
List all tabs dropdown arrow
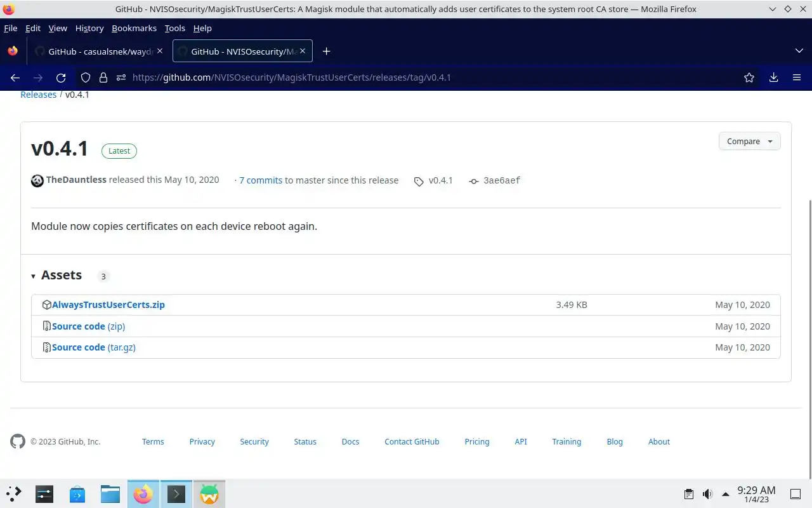pos(799,51)
